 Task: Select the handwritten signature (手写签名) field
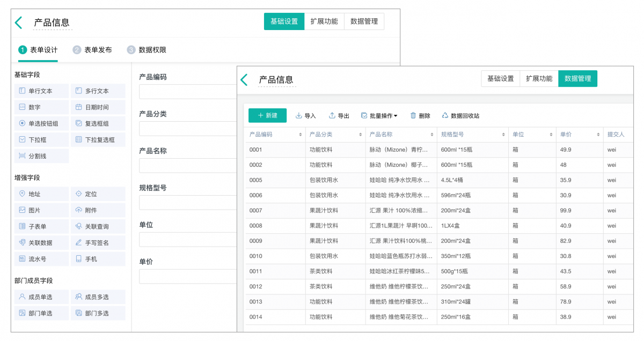[x=98, y=242]
